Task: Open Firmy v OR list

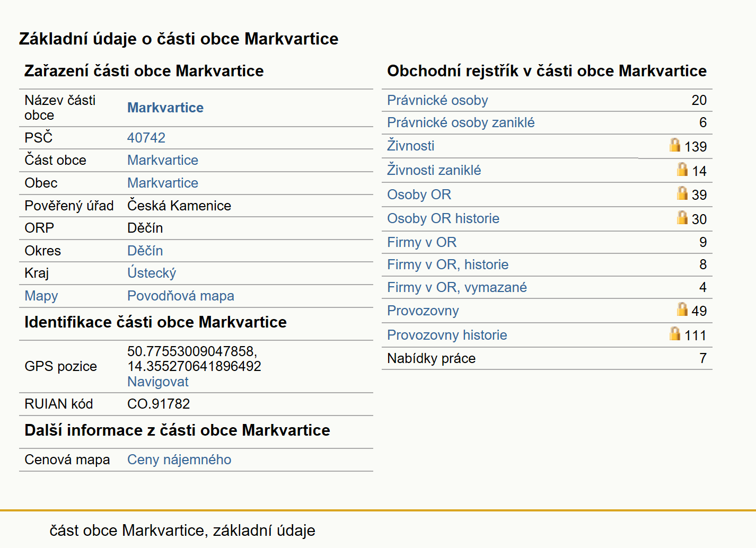Action: click(x=421, y=242)
